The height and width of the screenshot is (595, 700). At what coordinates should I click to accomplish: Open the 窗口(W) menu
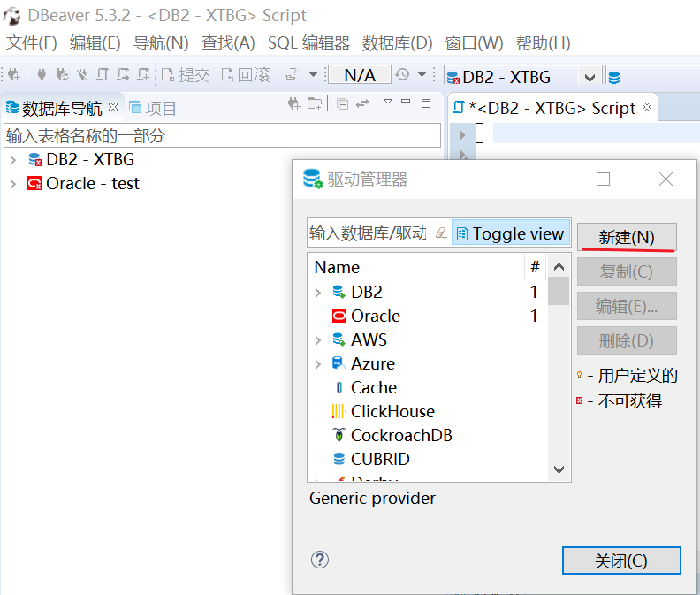click(474, 43)
